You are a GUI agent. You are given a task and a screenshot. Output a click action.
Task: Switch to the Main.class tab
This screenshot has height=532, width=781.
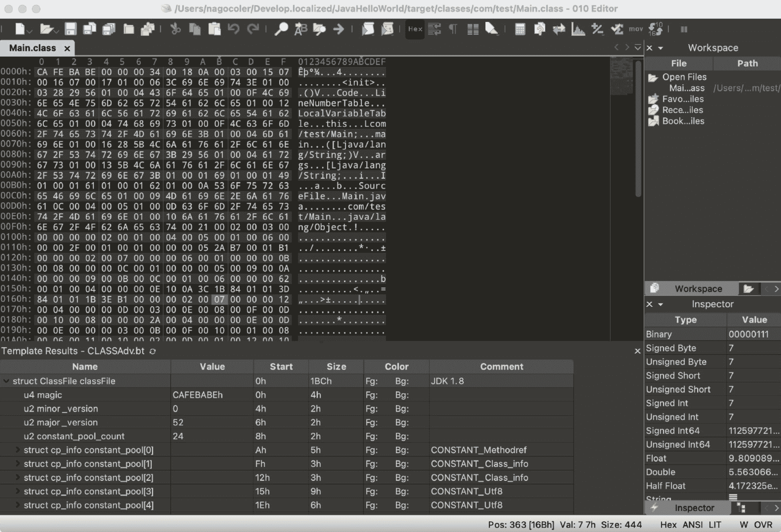[33, 48]
